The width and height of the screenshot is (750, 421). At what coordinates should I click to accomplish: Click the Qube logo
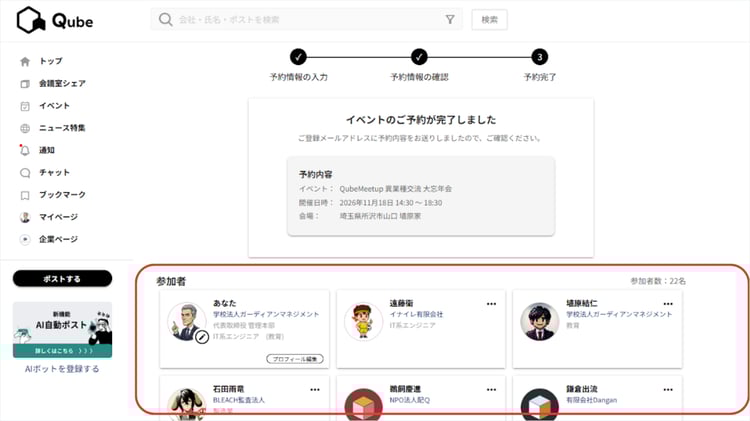[55, 20]
